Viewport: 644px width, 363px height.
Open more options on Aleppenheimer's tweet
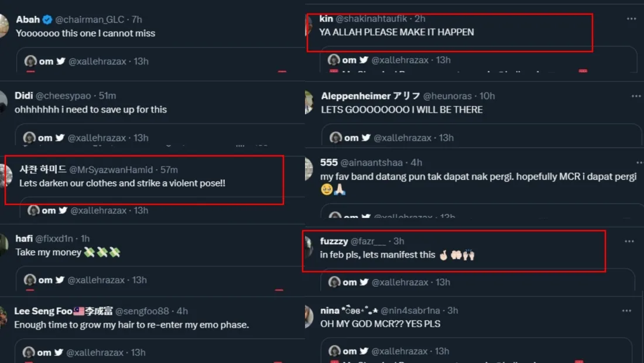[636, 96]
